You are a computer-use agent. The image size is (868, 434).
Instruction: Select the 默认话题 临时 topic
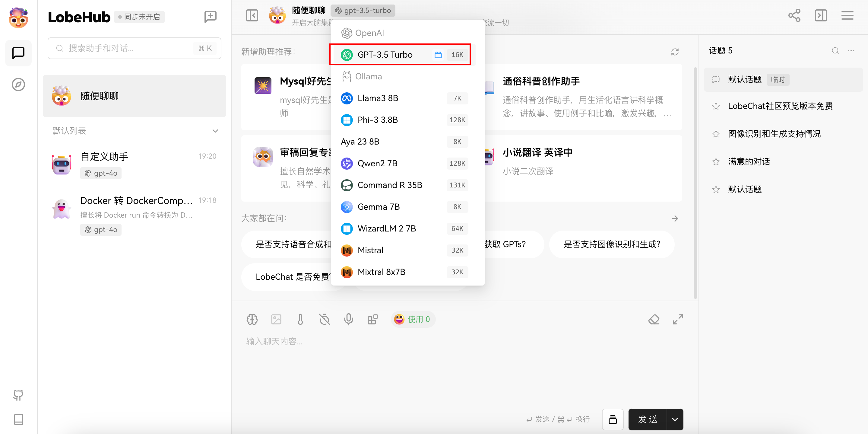point(783,80)
